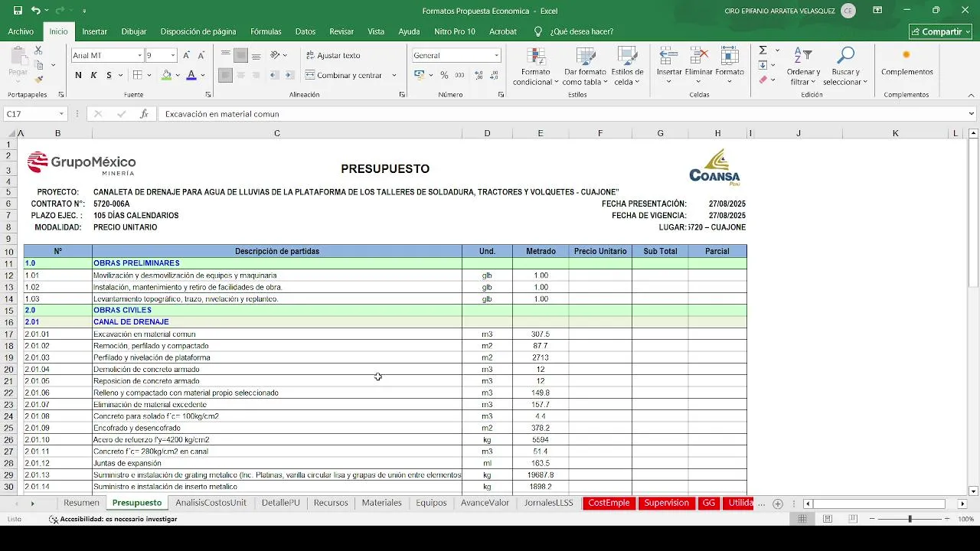The width and height of the screenshot is (980, 551).
Task: Click the Fill down icon in Edición
Action: 763,65
